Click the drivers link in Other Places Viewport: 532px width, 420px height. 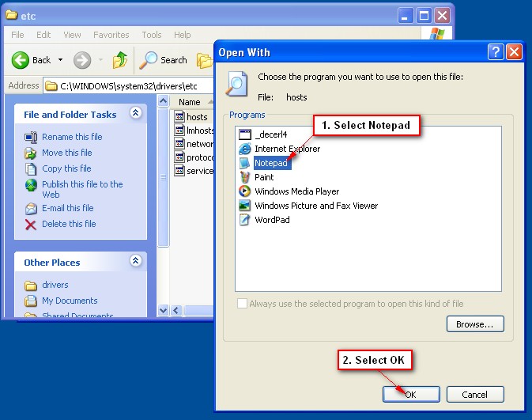coord(55,285)
